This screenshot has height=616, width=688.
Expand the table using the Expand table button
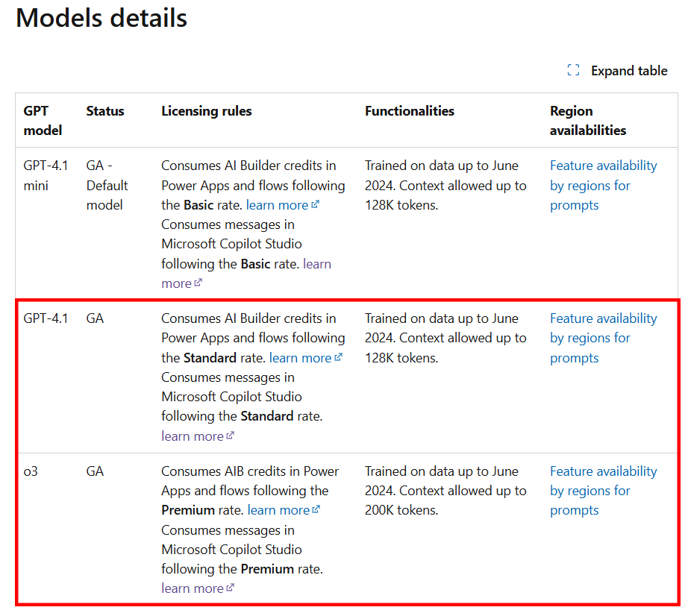click(x=617, y=71)
